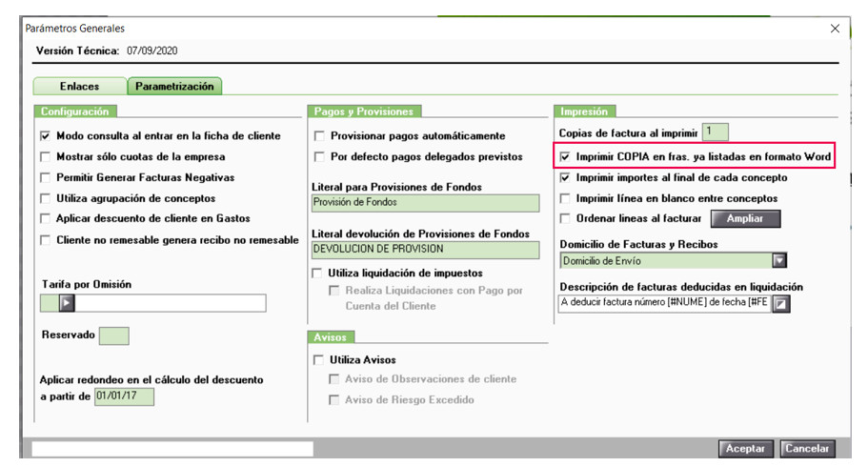Viewport: 868px width, 467px height.
Task: Uncheck Imprimir importes al final de concepto
Action: click(565, 178)
